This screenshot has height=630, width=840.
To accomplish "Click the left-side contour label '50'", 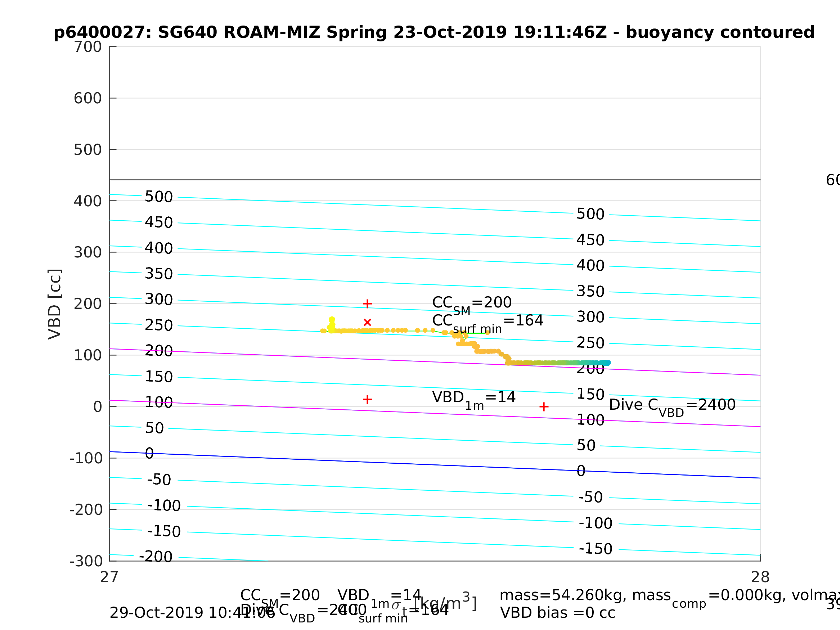I will (154, 428).
